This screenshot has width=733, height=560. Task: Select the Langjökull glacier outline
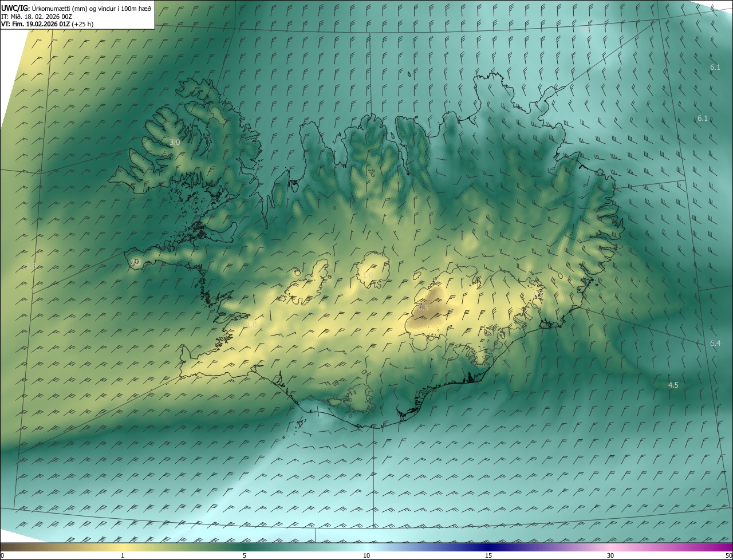tap(308, 283)
